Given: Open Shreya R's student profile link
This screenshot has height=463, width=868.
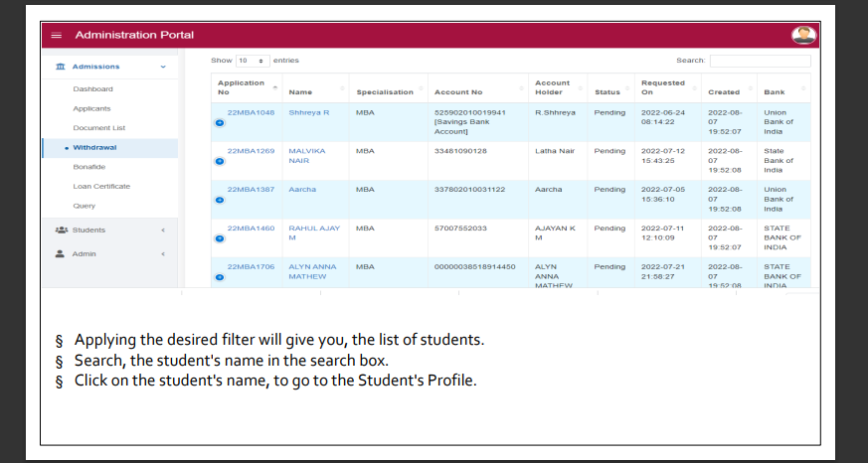Looking at the screenshot, I should point(308,112).
